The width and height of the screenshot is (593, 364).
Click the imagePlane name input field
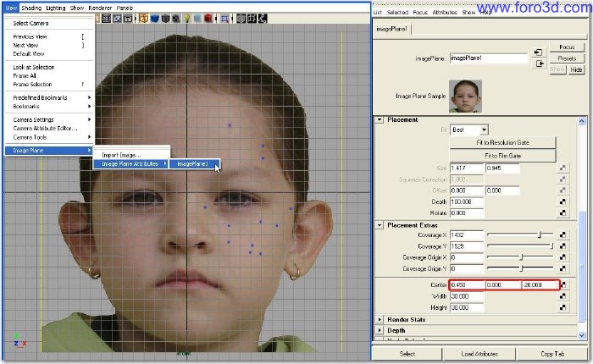point(489,58)
